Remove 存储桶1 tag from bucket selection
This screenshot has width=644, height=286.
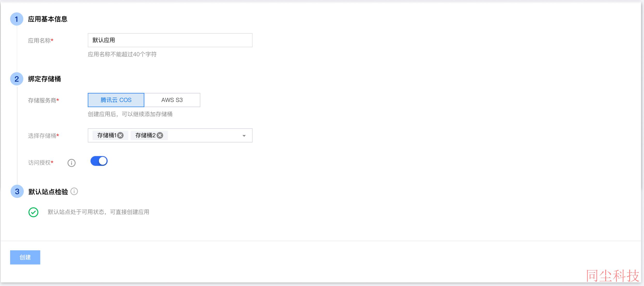pyautogui.click(x=120, y=136)
